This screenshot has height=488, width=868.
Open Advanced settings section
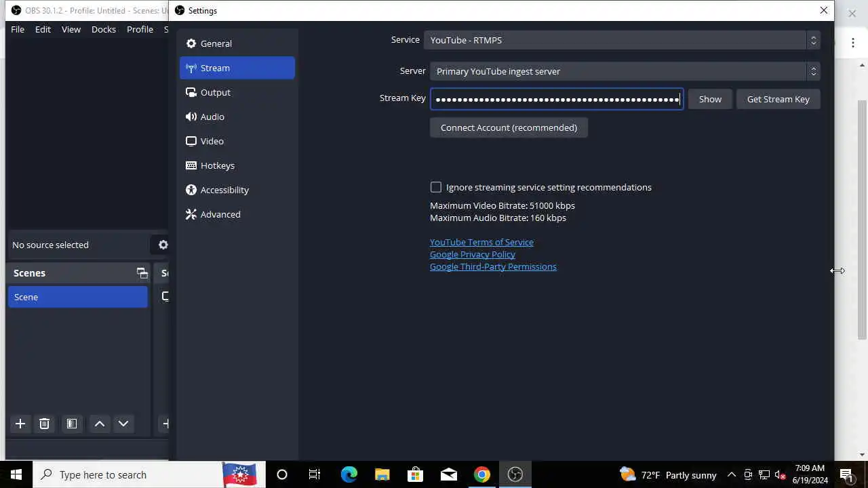237,214
